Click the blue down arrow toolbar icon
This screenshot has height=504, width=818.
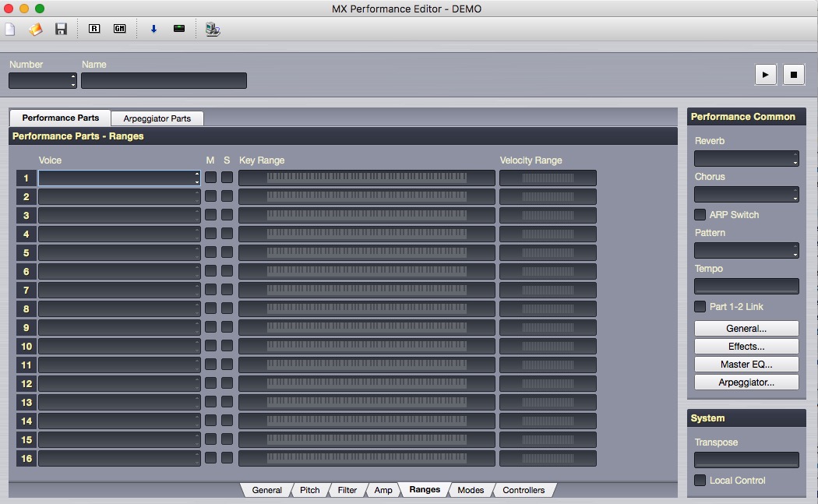tap(153, 29)
